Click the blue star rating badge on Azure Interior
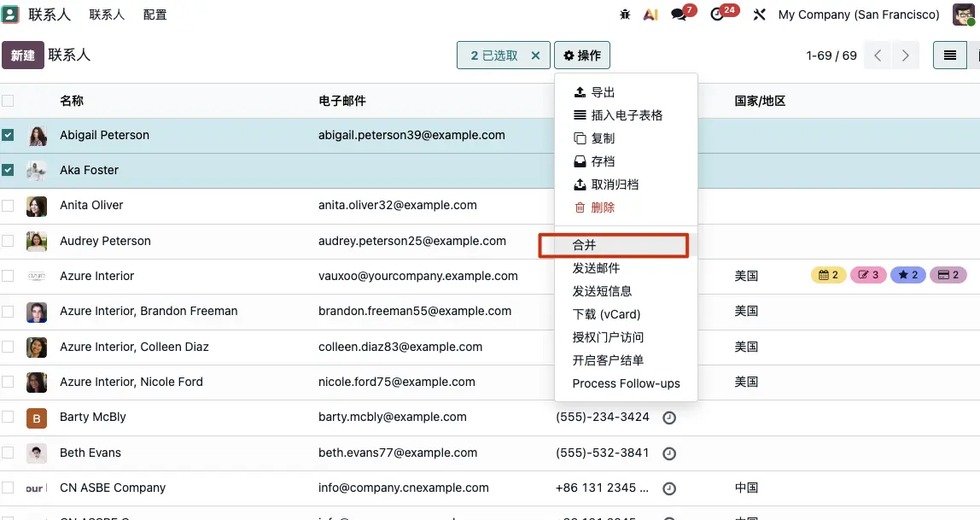The width and height of the screenshot is (980, 520). 908,275
